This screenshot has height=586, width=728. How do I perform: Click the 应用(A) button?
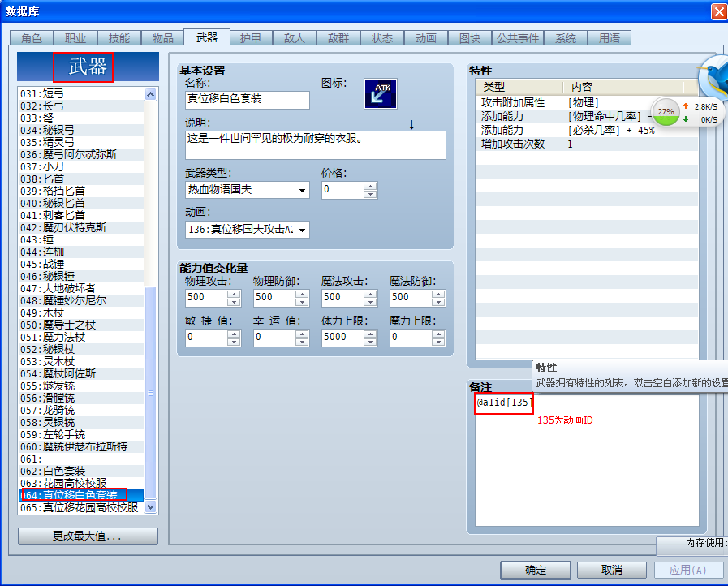[687, 570]
